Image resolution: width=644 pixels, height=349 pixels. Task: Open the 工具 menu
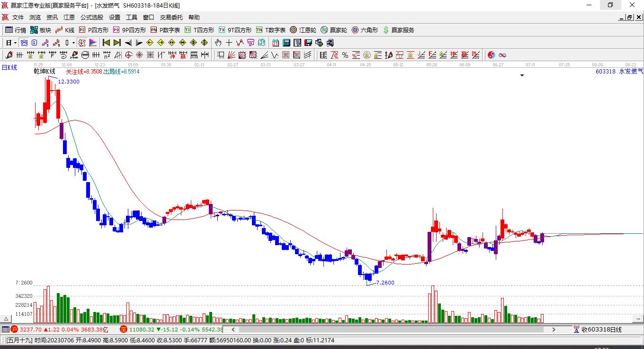click(x=132, y=18)
